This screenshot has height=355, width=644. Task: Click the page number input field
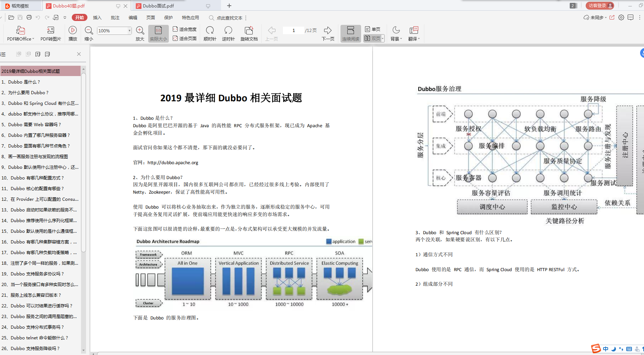293,31
